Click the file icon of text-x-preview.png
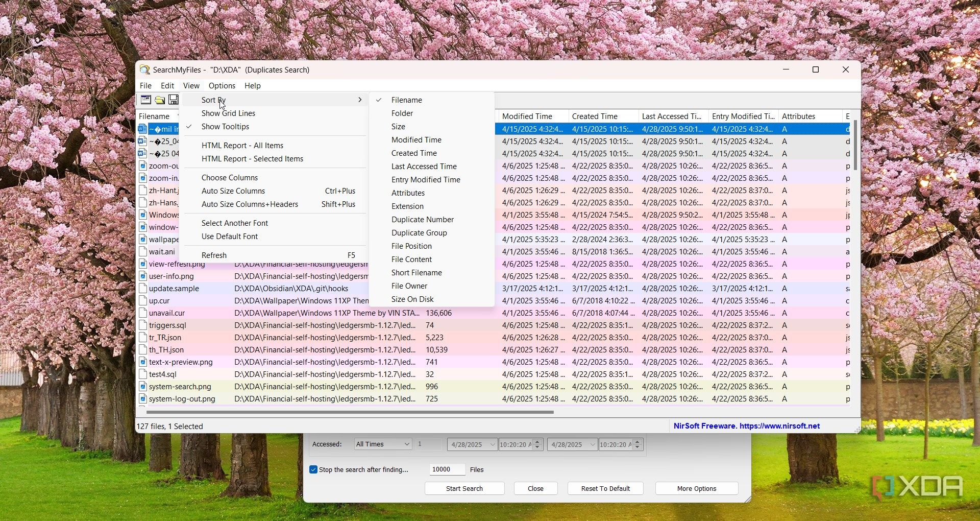Image resolution: width=980 pixels, height=521 pixels. pyautogui.click(x=143, y=362)
